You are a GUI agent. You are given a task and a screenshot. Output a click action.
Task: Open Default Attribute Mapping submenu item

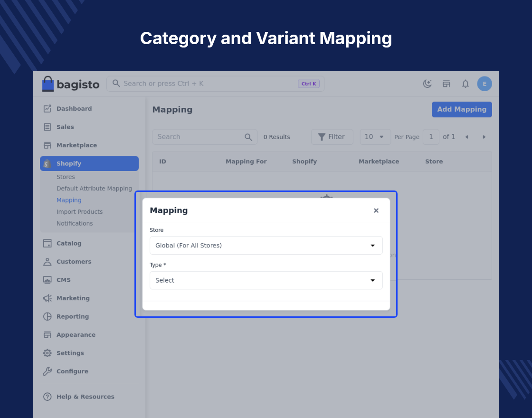click(x=94, y=188)
